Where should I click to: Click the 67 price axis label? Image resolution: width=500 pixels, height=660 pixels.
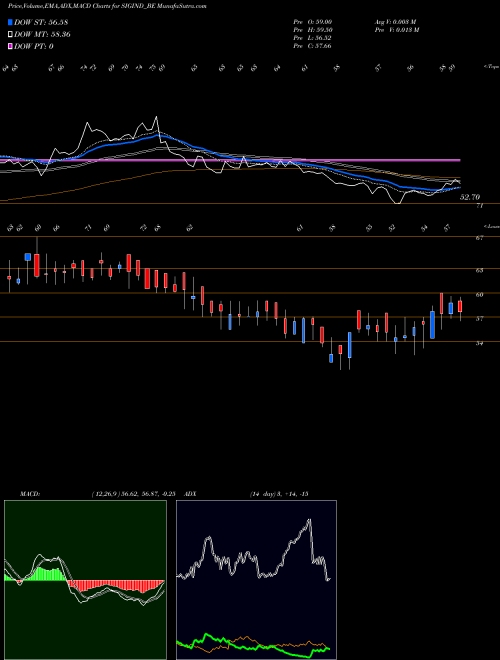click(479, 238)
